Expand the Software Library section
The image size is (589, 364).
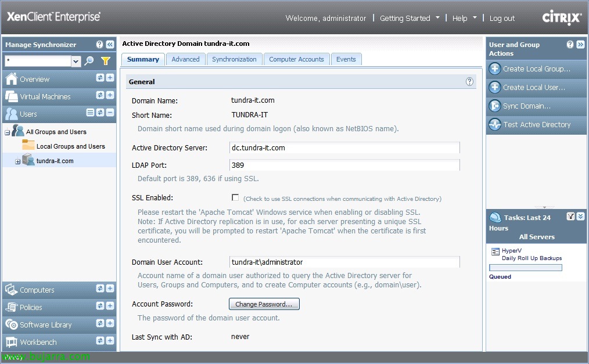pyautogui.click(x=110, y=323)
